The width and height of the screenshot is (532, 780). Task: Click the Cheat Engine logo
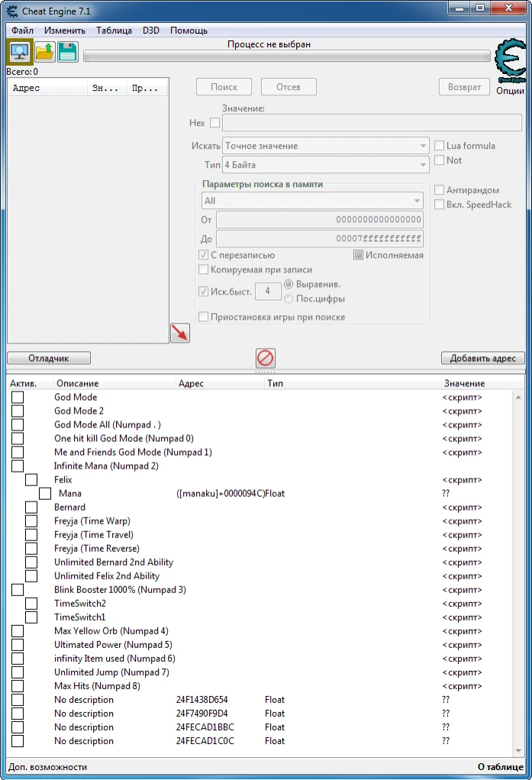point(511,61)
